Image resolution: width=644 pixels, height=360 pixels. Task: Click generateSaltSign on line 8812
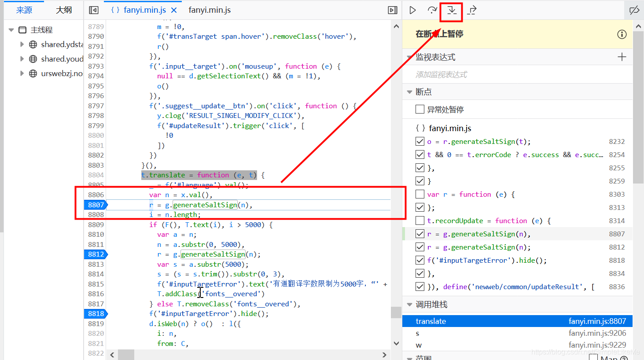click(213, 254)
